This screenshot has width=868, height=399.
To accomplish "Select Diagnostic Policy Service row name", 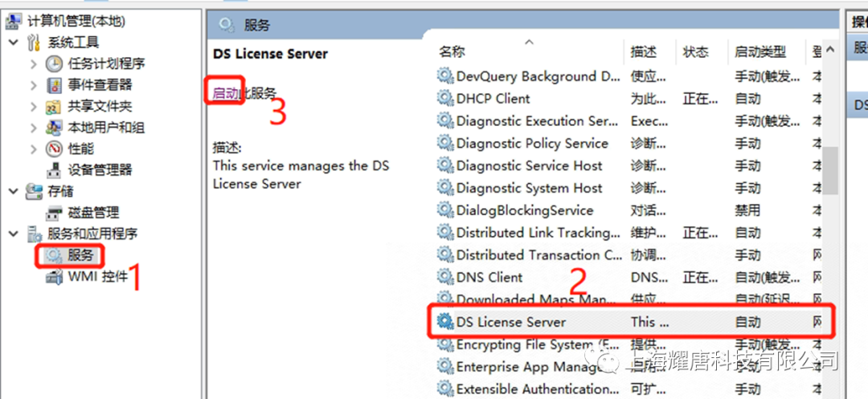I will (532, 143).
